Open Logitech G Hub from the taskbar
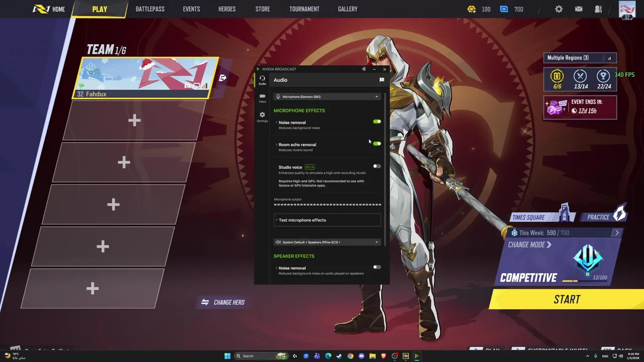This screenshot has width=644, height=362. [295, 356]
